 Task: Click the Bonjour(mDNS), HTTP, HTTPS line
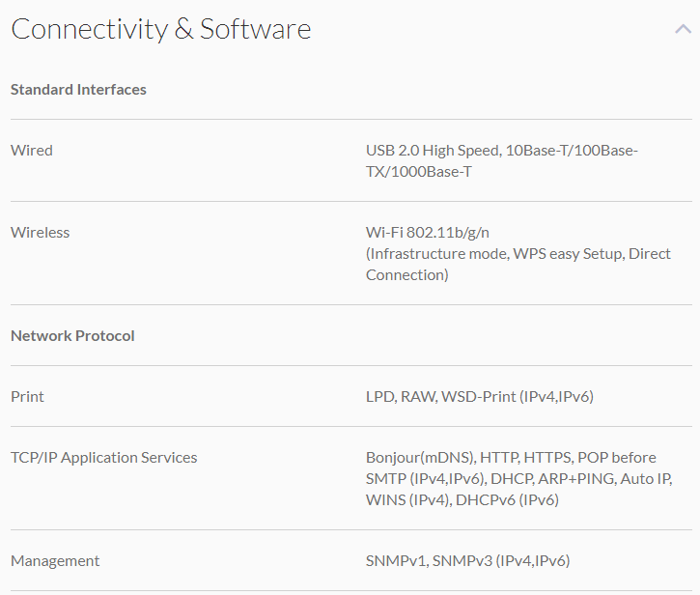click(x=510, y=458)
